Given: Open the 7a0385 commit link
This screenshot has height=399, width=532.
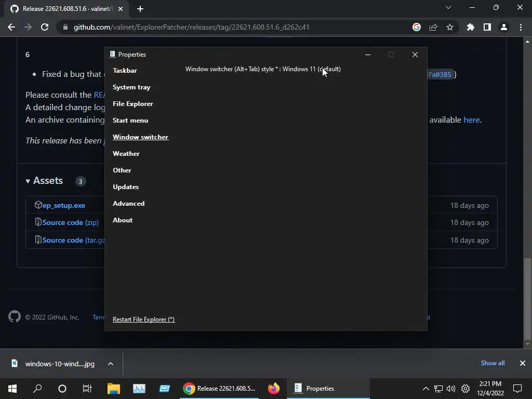Looking at the screenshot, I should tap(440, 75).
